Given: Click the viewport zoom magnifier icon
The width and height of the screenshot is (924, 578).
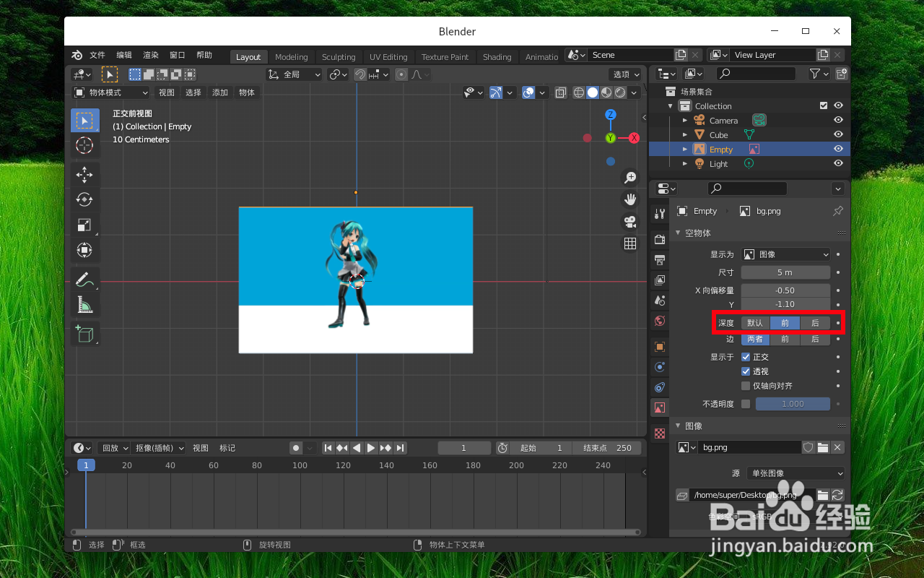Looking at the screenshot, I should pyautogui.click(x=630, y=178).
